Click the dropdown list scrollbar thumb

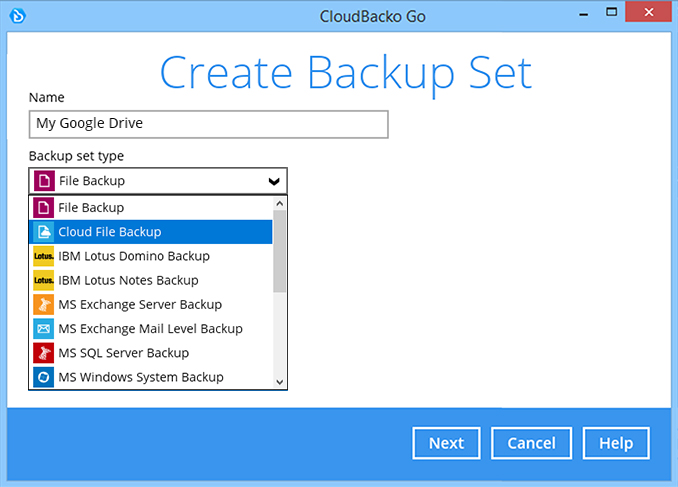click(280, 251)
